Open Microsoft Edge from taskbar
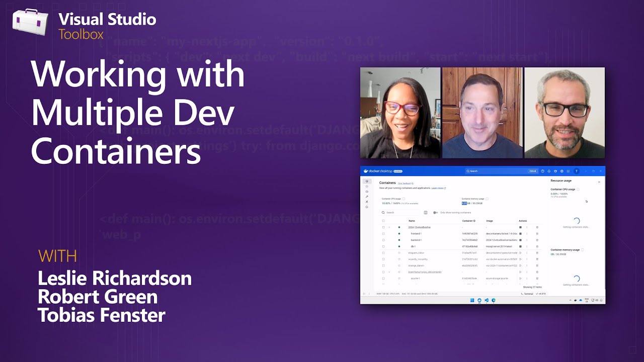 click(494, 300)
